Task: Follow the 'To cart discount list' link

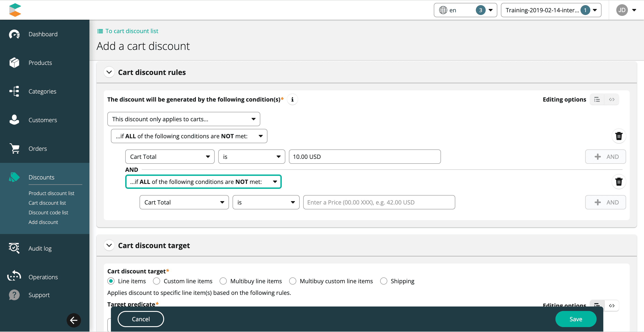Action: 132,31
